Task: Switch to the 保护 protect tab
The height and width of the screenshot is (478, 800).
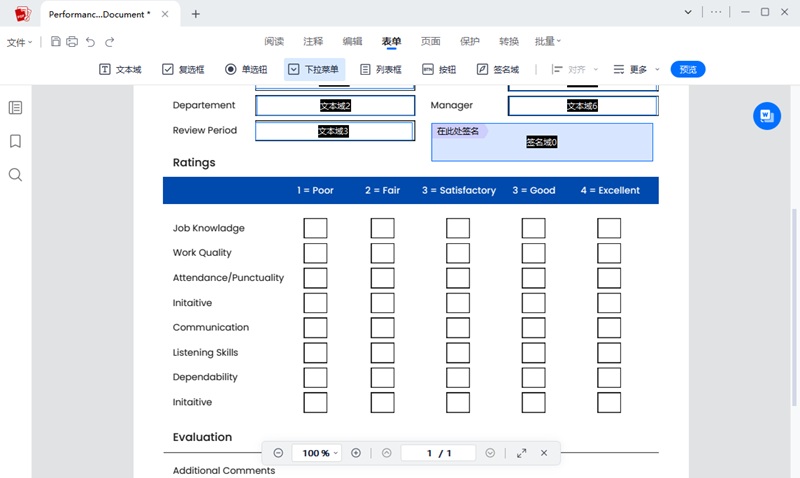Action: pyautogui.click(x=469, y=41)
